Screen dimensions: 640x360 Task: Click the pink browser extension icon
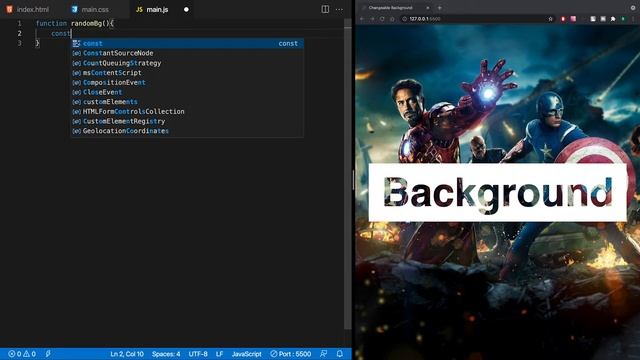(573, 19)
